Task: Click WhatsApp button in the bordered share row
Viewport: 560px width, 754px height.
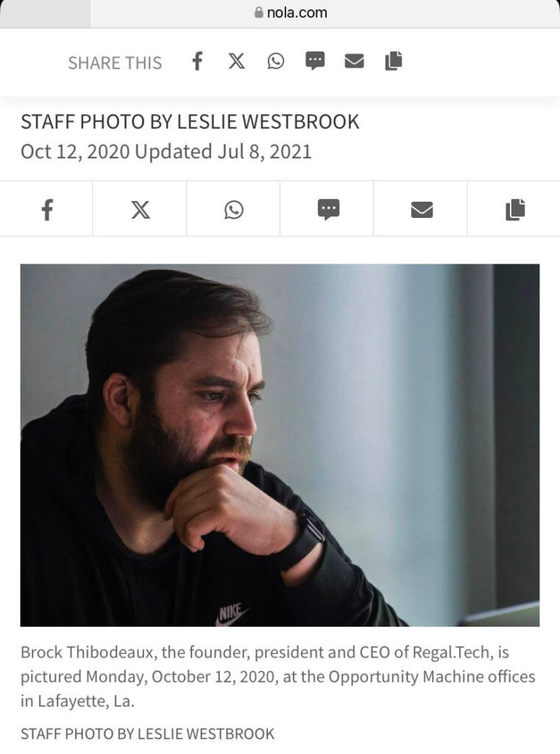Action: coord(233,209)
